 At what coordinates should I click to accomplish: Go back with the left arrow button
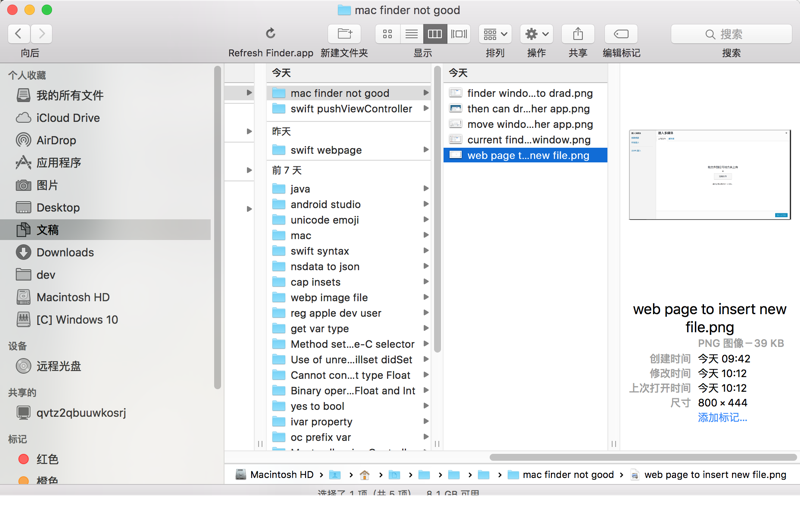[19, 34]
